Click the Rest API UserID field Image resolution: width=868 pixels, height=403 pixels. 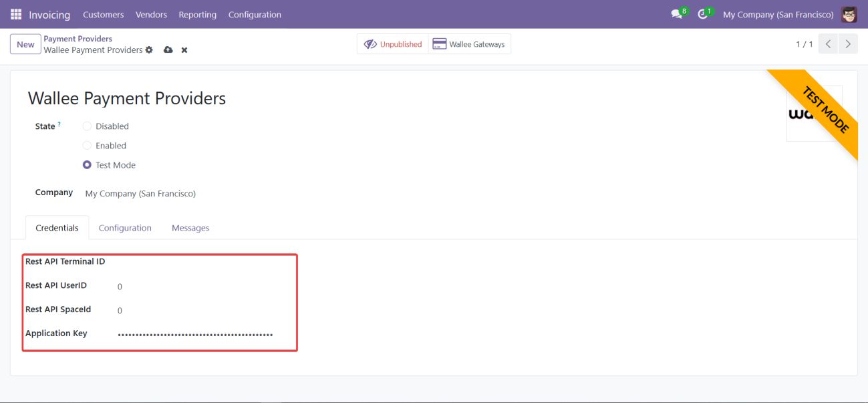pos(200,287)
